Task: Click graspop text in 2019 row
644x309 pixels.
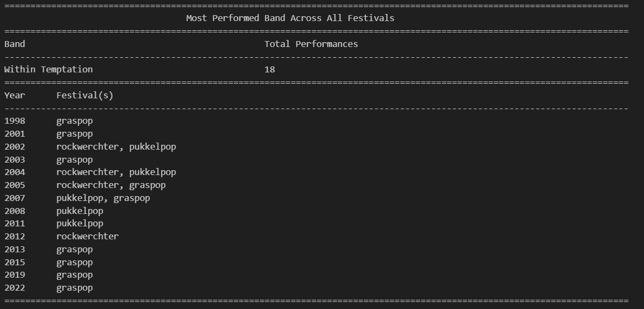Action: click(x=75, y=276)
